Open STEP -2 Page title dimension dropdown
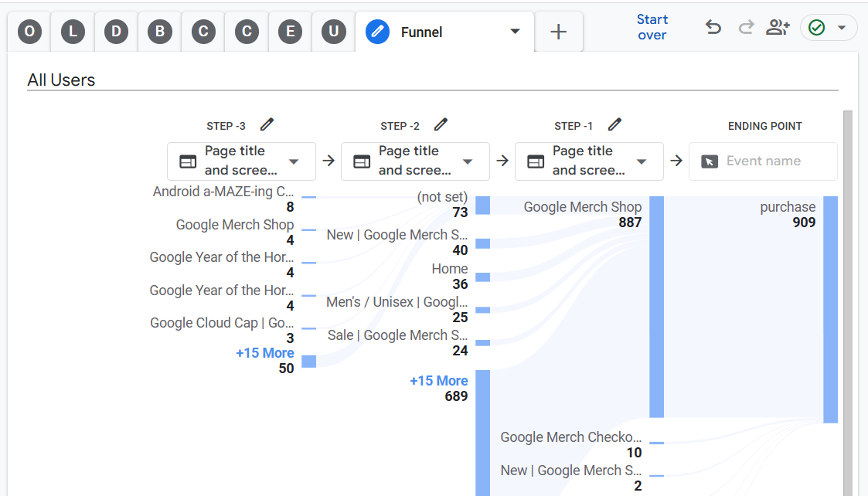Image resolution: width=868 pixels, height=496 pixels. point(415,161)
